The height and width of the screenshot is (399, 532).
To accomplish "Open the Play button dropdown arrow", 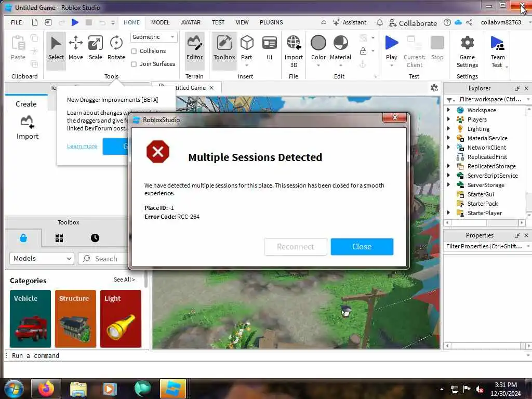I will coord(392,65).
